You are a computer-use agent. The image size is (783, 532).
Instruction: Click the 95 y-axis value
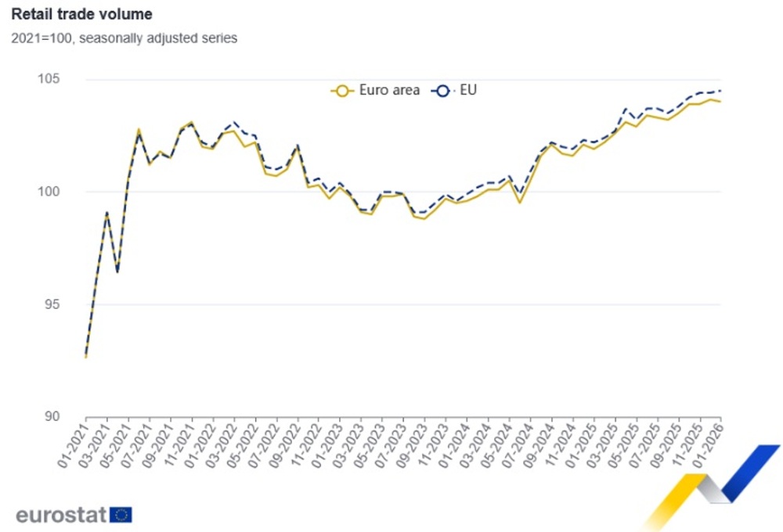click(52, 304)
